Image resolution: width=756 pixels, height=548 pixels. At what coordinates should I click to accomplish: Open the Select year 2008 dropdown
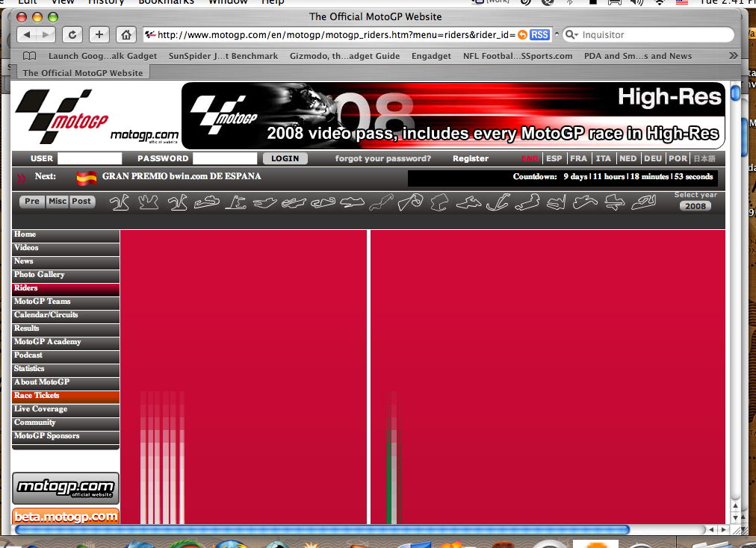pos(695,206)
